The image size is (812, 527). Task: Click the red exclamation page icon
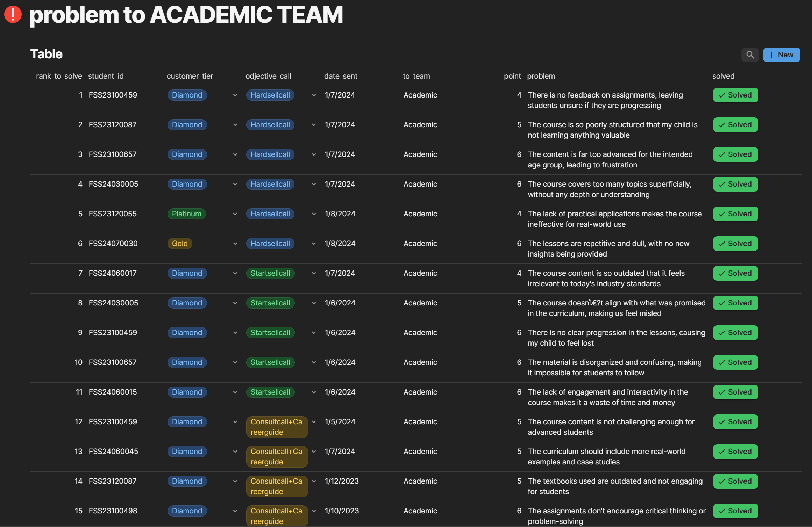pos(13,14)
